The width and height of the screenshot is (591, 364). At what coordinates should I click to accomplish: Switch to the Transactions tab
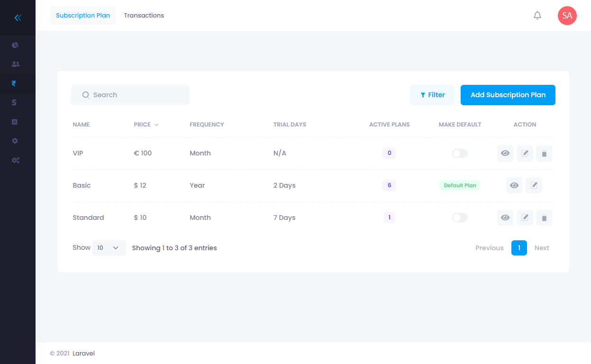(144, 16)
